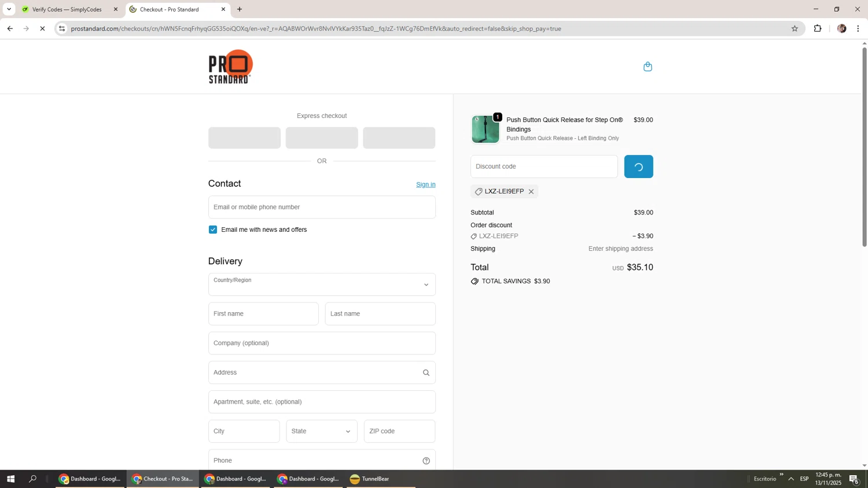Click the Sign in link

pos(426,184)
